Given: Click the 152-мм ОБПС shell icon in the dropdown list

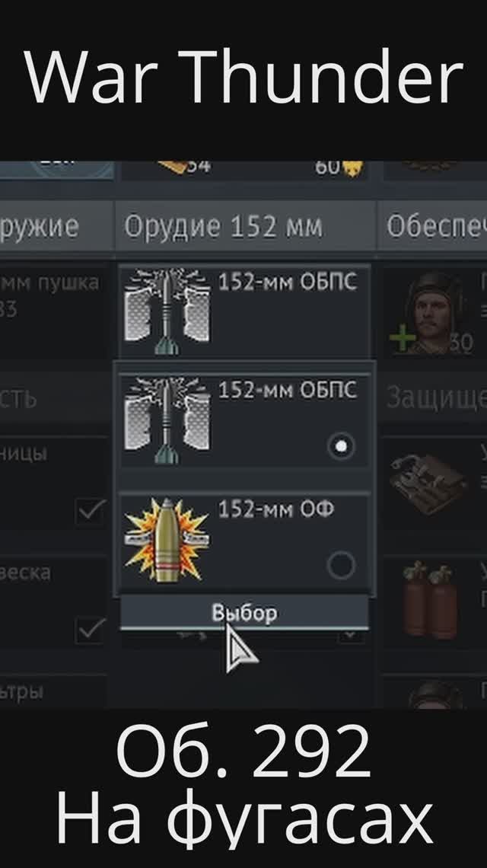Looking at the screenshot, I should tap(167, 421).
